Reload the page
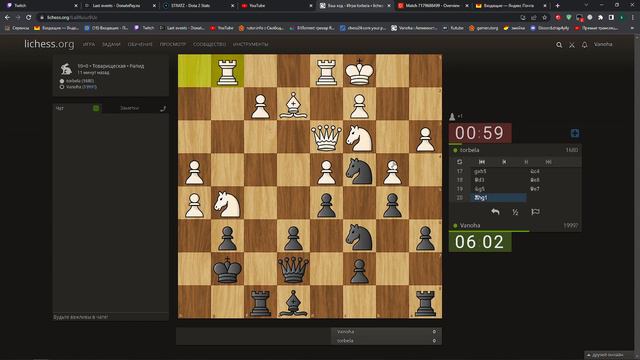The image size is (640, 360). [x=29, y=18]
